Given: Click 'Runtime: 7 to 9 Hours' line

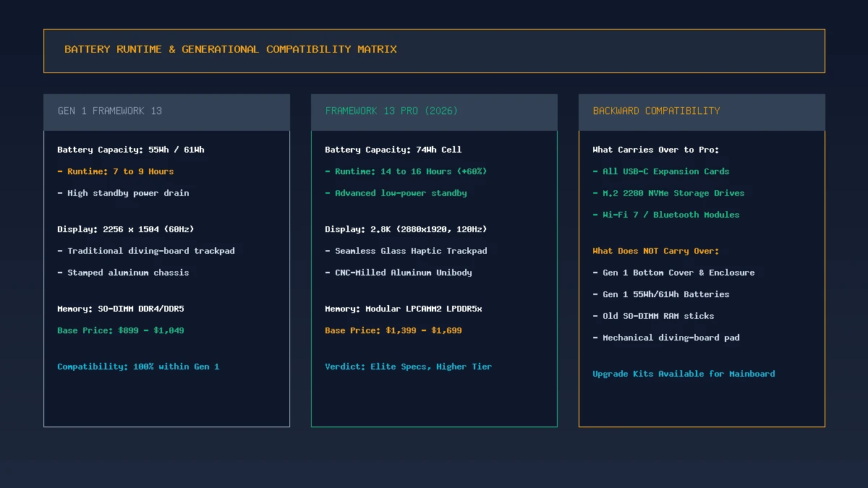Looking at the screenshot, I should 116,171.
